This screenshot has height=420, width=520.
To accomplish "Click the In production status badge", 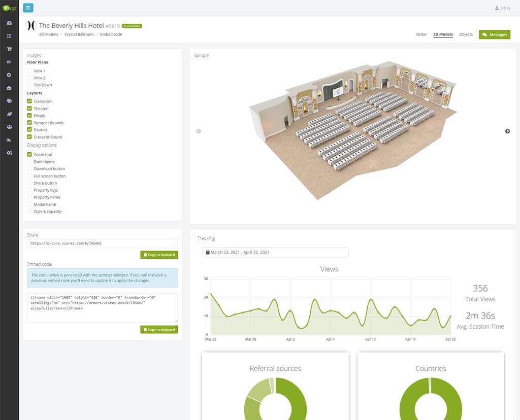I will 132,26.
